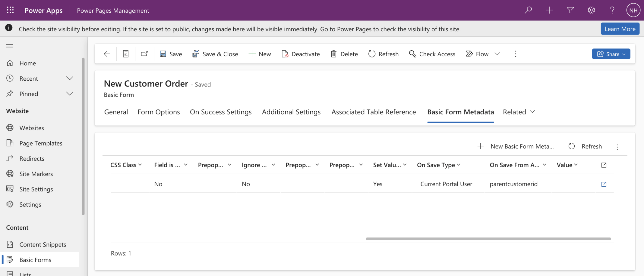This screenshot has width=644, height=276.
Task: Open the parentcustomerid row's popout link icon
Action: pyautogui.click(x=604, y=184)
